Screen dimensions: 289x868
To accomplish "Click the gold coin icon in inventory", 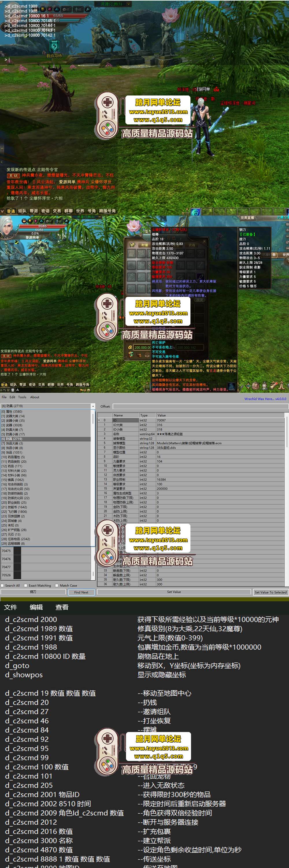I will 130,347.
